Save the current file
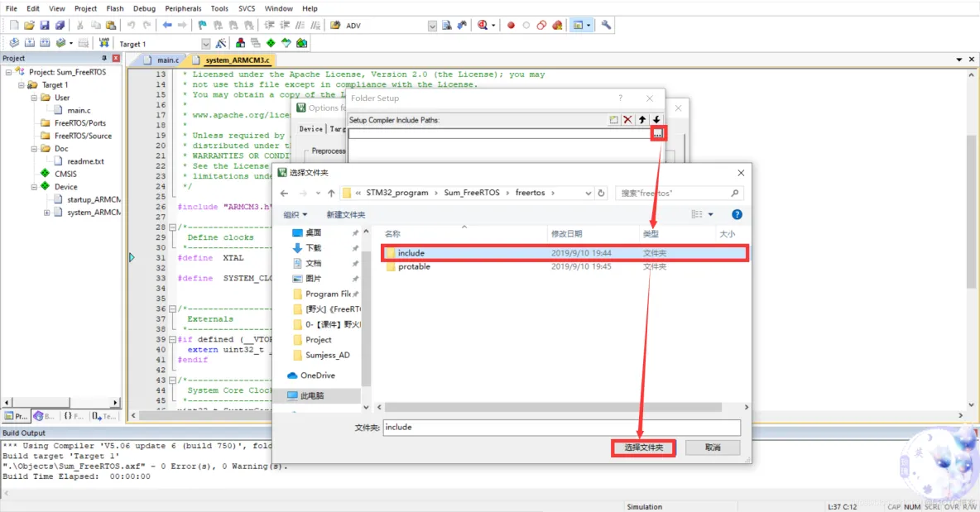Image resolution: width=980 pixels, height=512 pixels. coord(45,26)
